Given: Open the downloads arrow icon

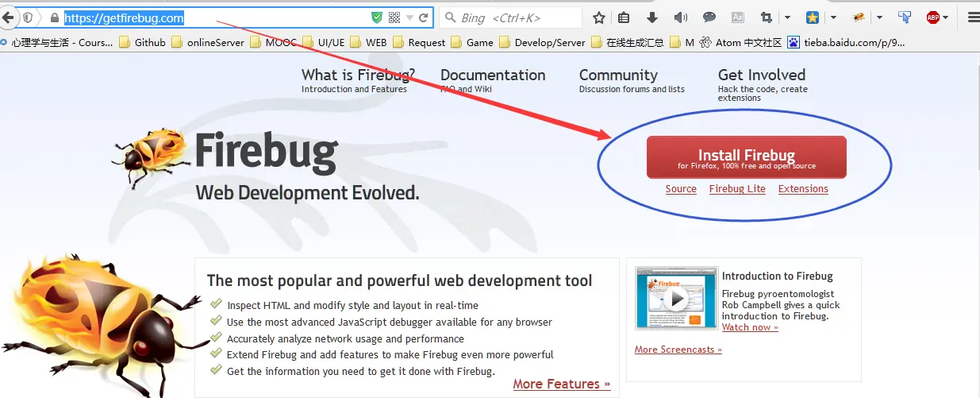Looking at the screenshot, I should click(652, 17).
